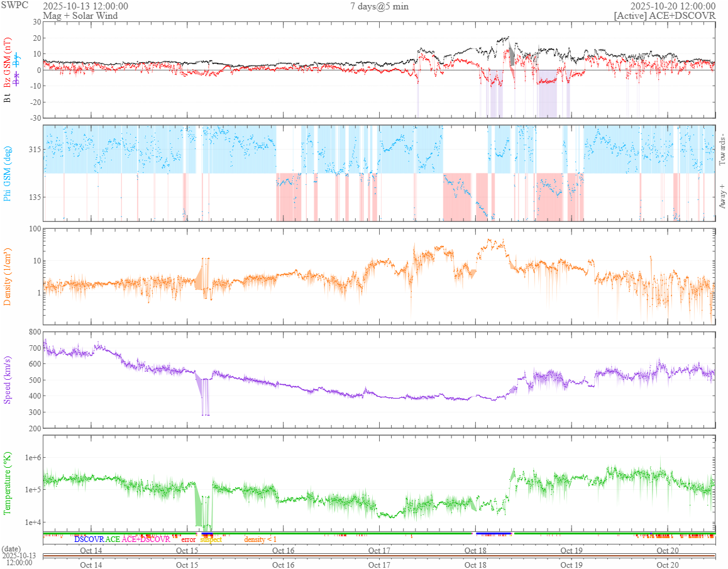This screenshot has height=569, width=728.
Task: Click the 200 tick on the Speed axis
Action: (35, 428)
